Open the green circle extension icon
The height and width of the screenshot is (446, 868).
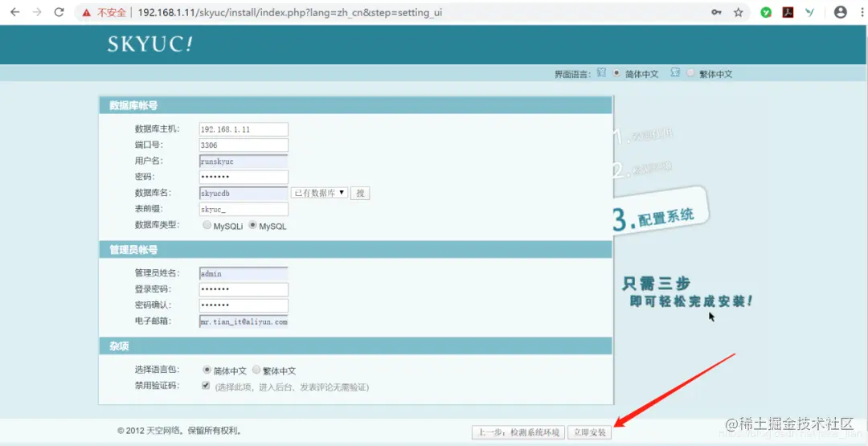[x=766, y=12]
